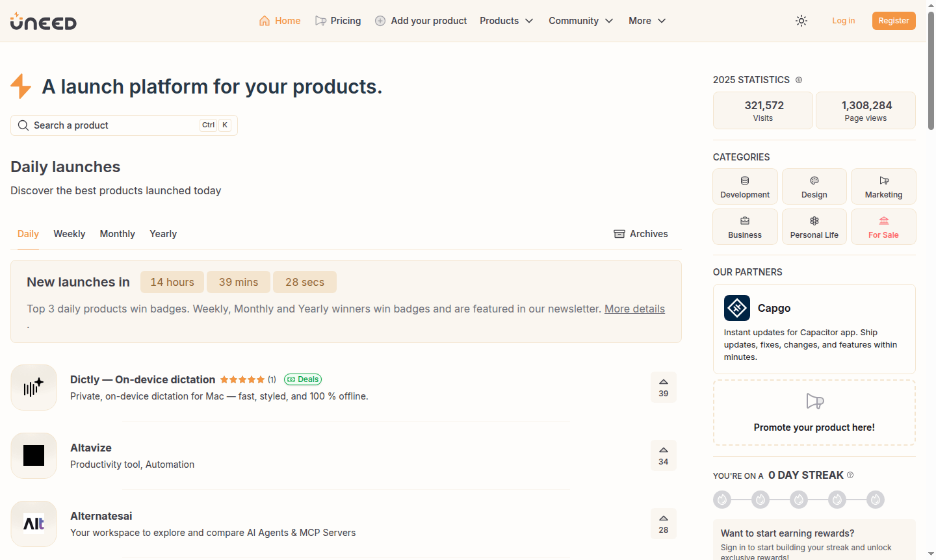Toggle light/dark theme with sun icon
The width and height of the screenshot is (936, 560).
coord(801,20)
